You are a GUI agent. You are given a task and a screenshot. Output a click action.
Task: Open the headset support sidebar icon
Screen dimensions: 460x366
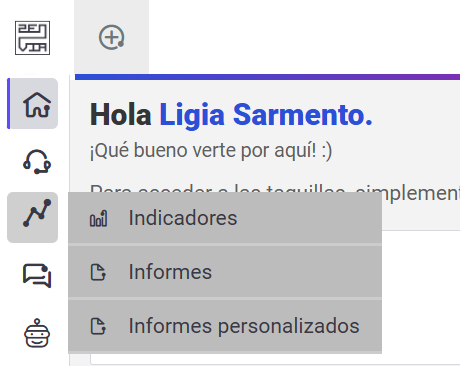pyautogui.click(x=37, y=162)
